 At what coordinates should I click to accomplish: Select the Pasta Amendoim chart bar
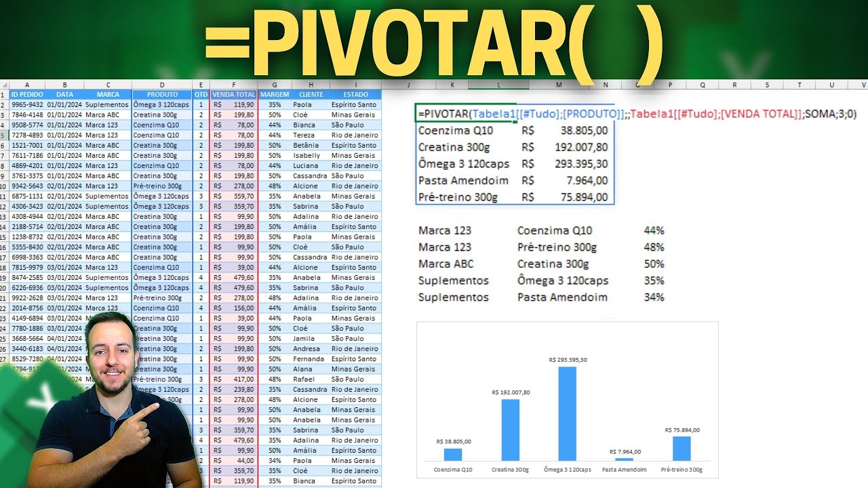(x=625, y=460)
